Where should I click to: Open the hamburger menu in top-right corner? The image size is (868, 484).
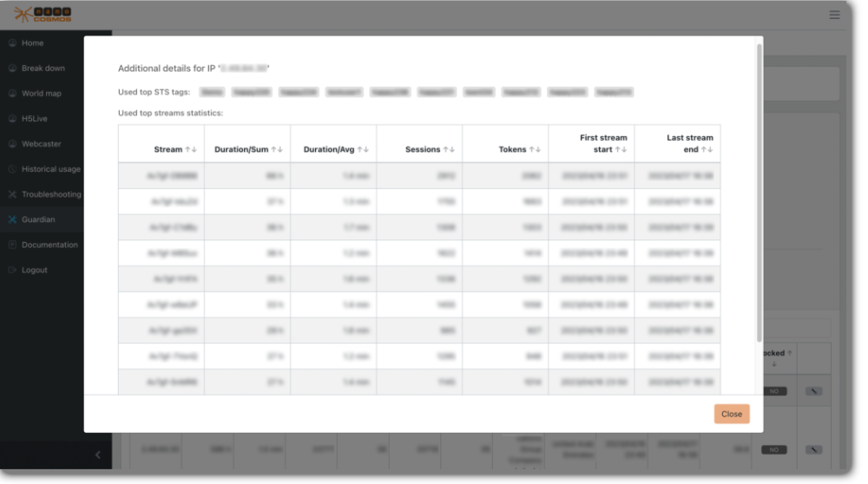[x=834, y=15]
